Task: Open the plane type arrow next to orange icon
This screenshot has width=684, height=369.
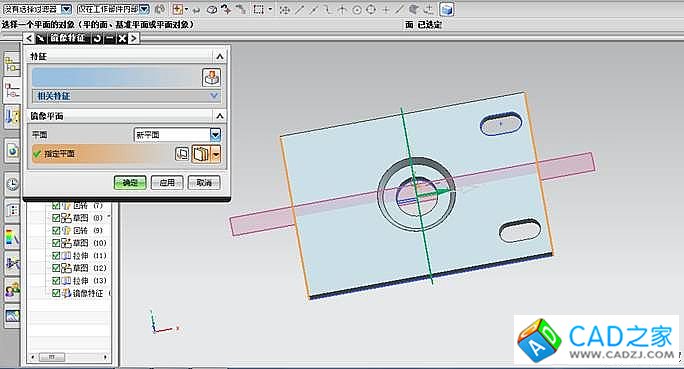Action: [x=215, y=154]
